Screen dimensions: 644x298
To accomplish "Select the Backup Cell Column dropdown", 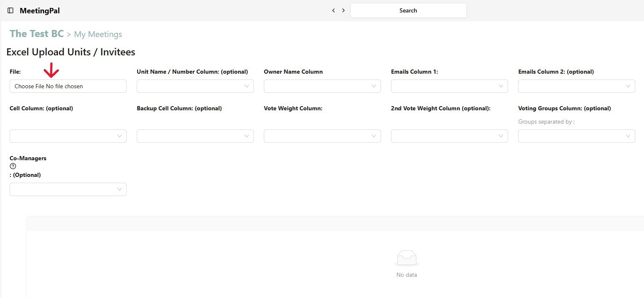I will pos(195,136).
